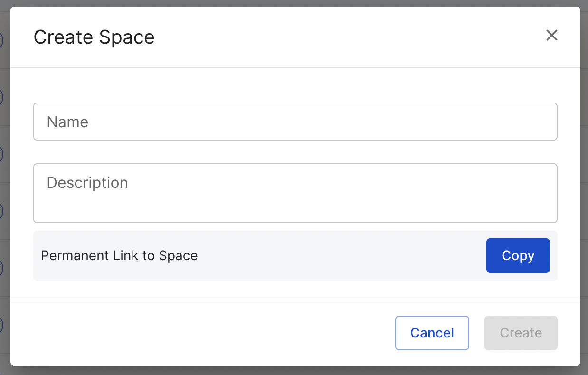Close the Create Space dialog with X
The height and width of the screenshot is (375, 588).
pos(551,36)
